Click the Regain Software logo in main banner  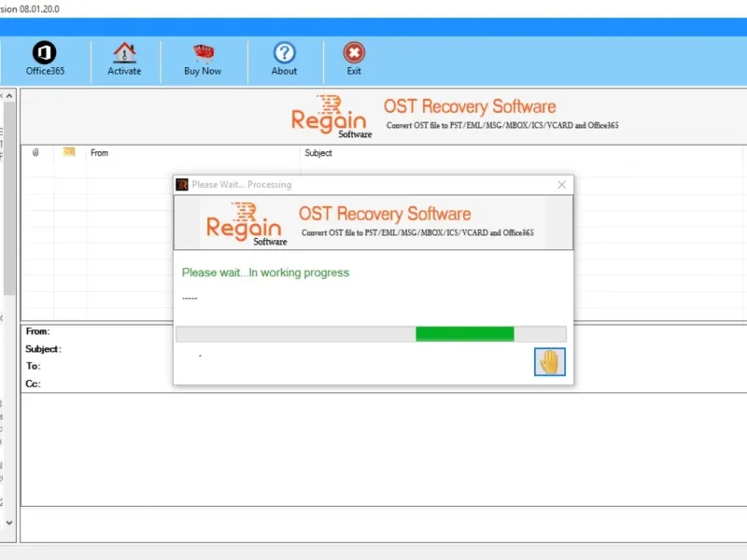(331, 117)
